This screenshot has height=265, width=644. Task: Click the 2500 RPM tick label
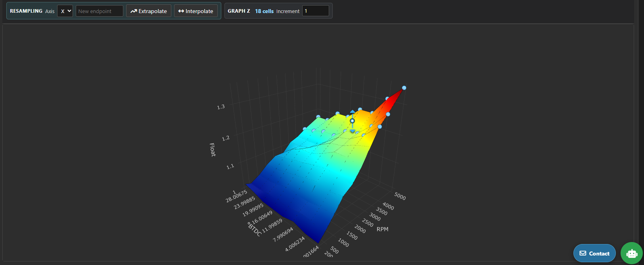[368, 223]
